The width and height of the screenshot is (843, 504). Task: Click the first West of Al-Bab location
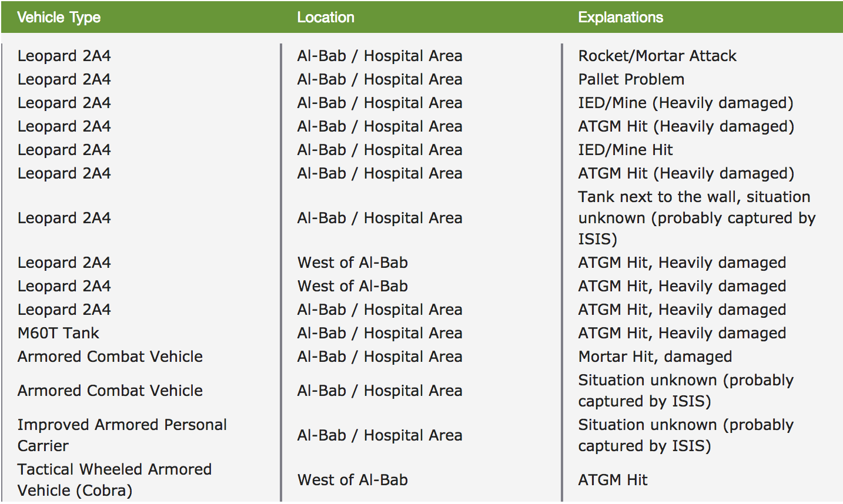click(x=352, y=263)
